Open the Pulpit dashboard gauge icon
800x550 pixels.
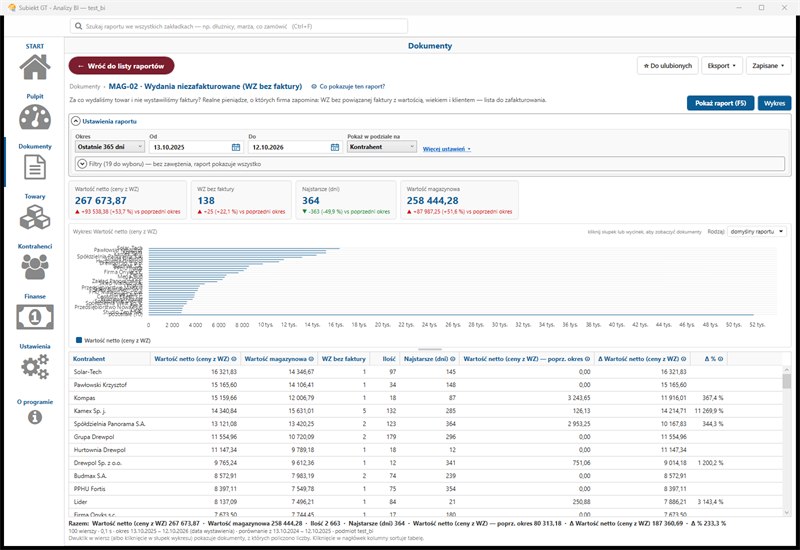[x=35, y=117]
